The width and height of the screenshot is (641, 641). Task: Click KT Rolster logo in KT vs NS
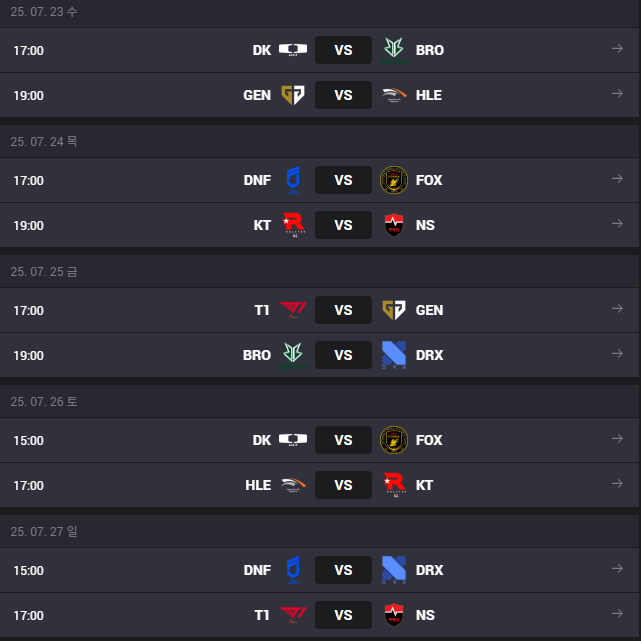(x=294, y=225)
